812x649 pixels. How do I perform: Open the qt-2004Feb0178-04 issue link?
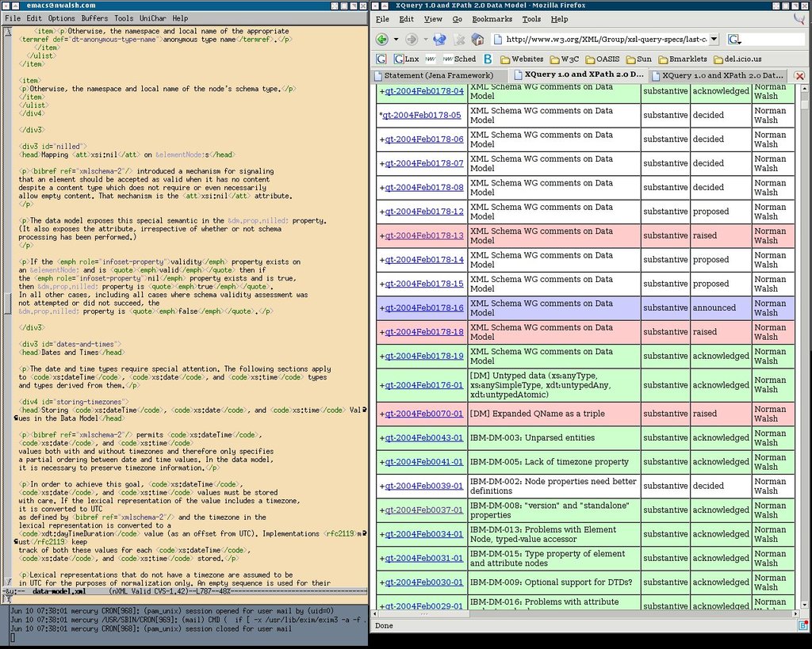[424, 91]
